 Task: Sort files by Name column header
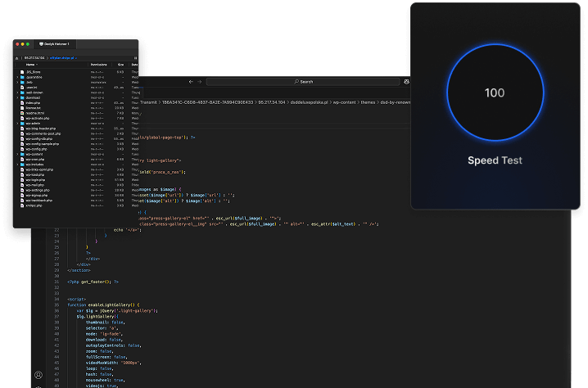tap(31, 65)
